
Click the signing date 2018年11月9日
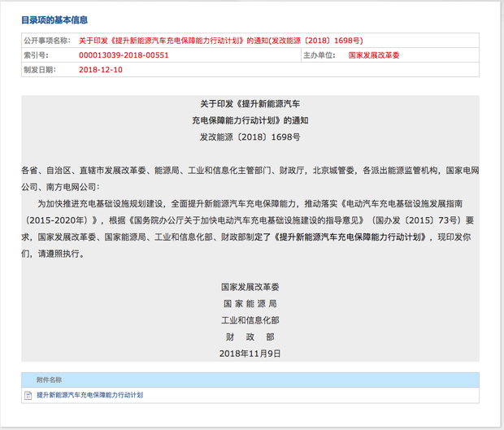(x=250, y=354)
